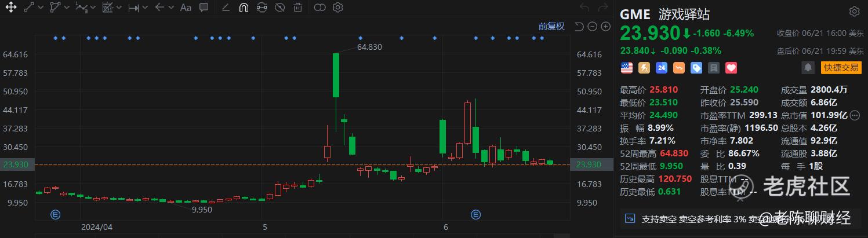Expand the Fibonacci tool dropdown arrow
This screenshot has width=868, height=238.
[119, 8]
